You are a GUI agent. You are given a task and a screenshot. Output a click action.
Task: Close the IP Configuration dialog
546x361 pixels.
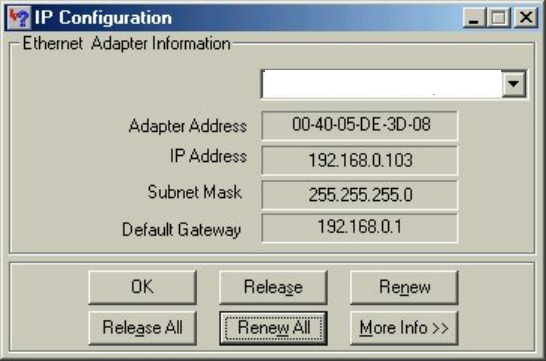point(525,17)
